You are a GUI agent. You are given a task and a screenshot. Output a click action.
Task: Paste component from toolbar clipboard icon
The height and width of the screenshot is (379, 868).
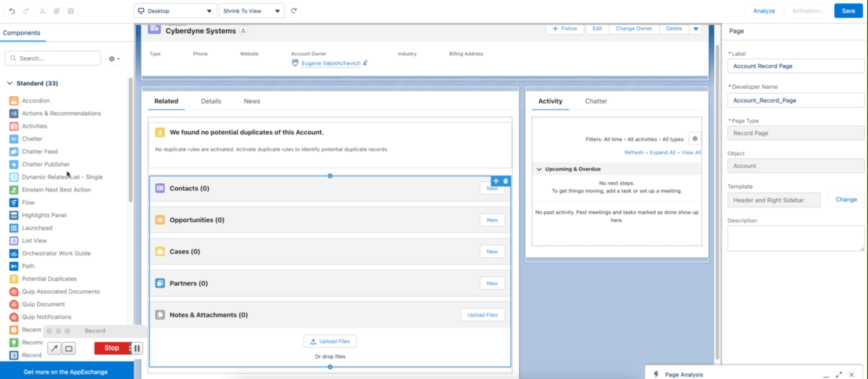(70, 11)
